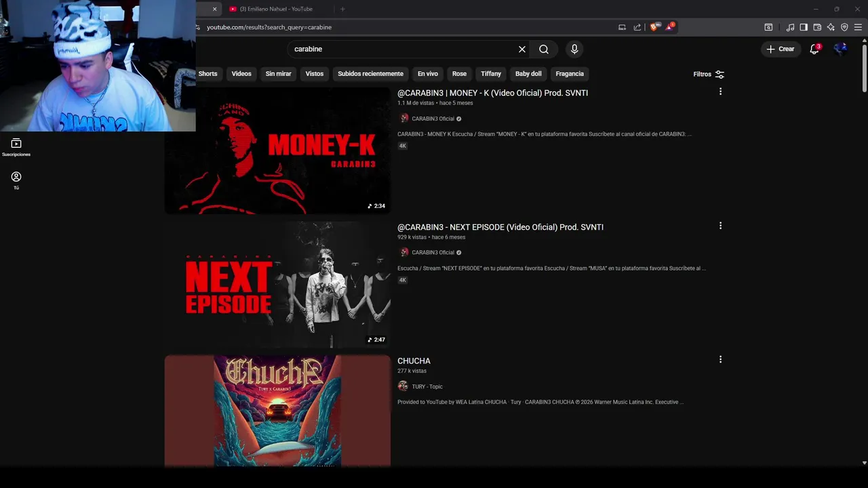Click CARABIN3 channel avatar beside MONEY-K result
The image size is (868, 488).
point(403,118)
